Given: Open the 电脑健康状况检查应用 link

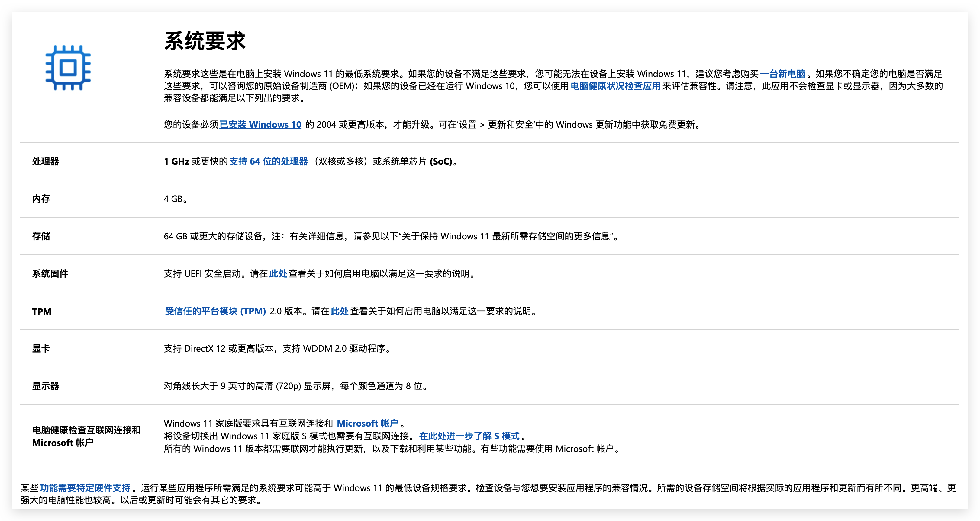Looking at the screenshot, I should pyautogui.click(x=615, y=86).
